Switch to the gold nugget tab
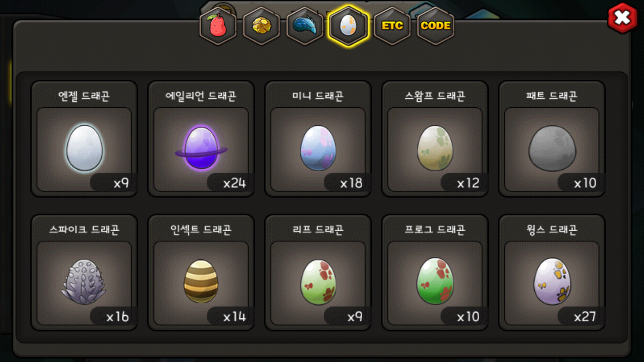This screenshot has height=362, width=644. click(262, 26)
